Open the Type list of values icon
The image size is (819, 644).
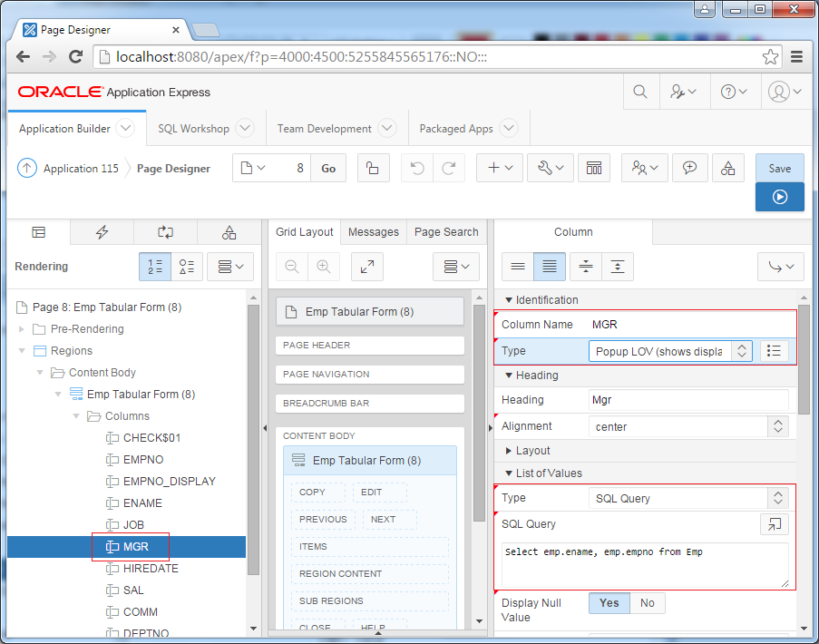(x=774, y=351)
